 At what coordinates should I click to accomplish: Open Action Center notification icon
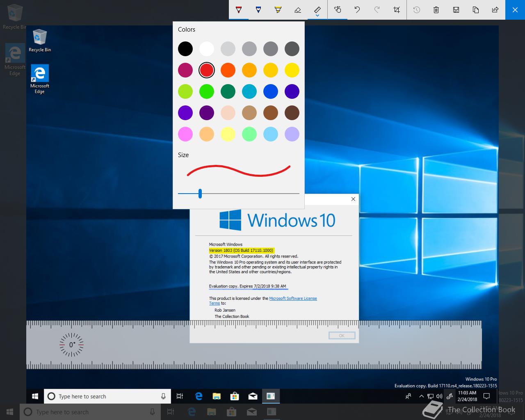[x=487, y=396]
